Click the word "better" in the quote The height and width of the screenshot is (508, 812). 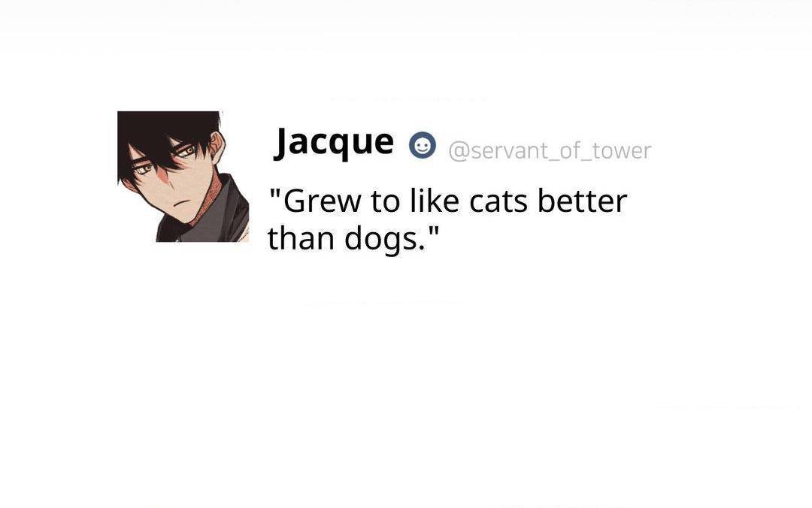582,201
